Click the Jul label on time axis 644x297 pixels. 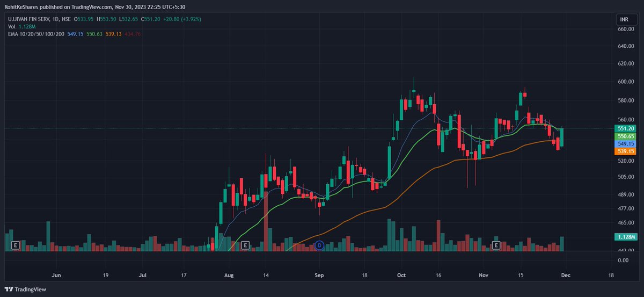coord(143,274)
